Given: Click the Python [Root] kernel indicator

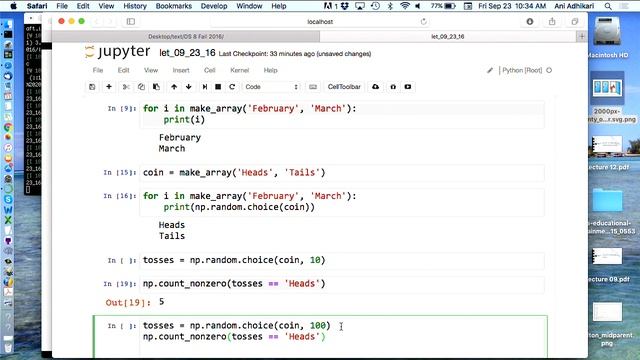Looking at the screenshot, I should (x=522, y=70).
